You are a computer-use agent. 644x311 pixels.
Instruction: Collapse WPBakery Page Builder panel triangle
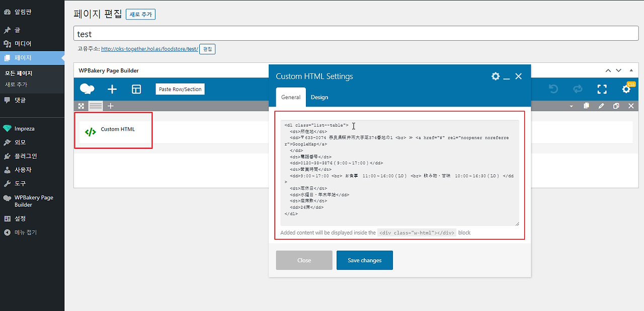coord(631,70)
